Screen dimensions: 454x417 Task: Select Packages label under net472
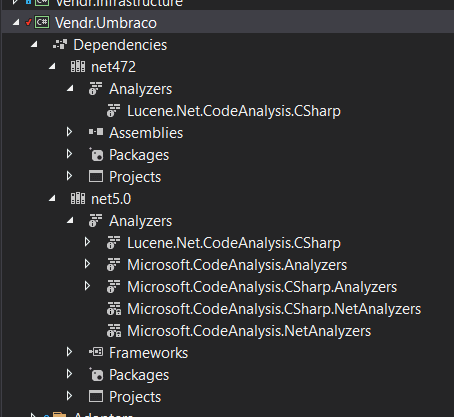coord(139,155)
